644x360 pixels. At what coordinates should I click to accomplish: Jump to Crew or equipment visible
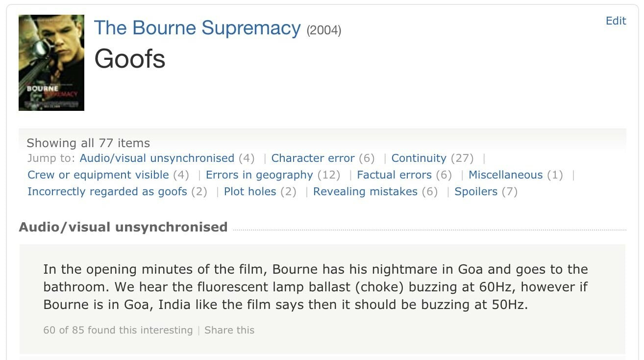(98, 175)
